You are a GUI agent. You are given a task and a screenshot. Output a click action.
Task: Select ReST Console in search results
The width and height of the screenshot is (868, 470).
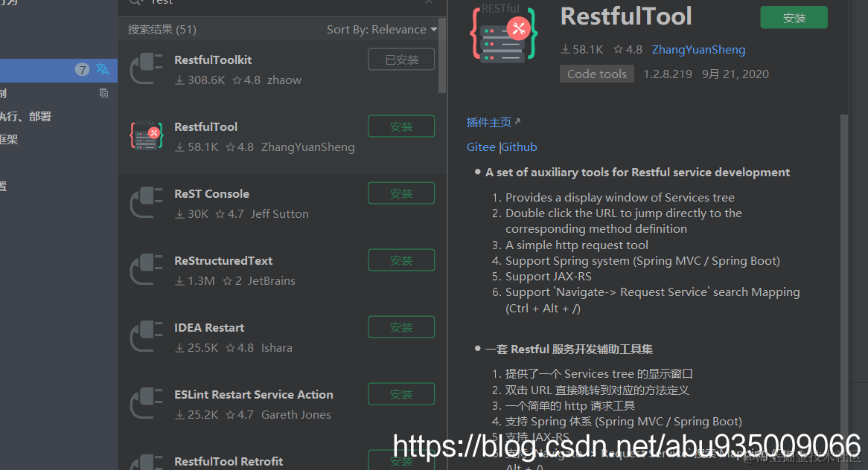coord(211,194)
